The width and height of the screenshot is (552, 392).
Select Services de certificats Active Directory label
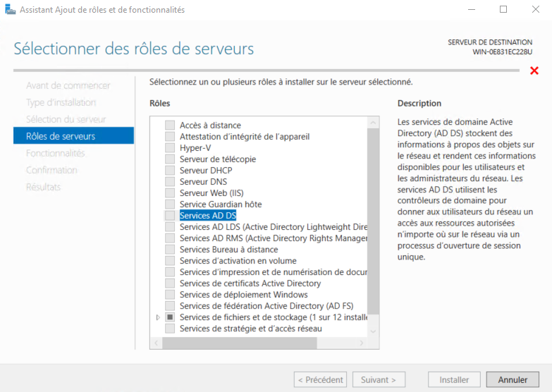(250, 283)
